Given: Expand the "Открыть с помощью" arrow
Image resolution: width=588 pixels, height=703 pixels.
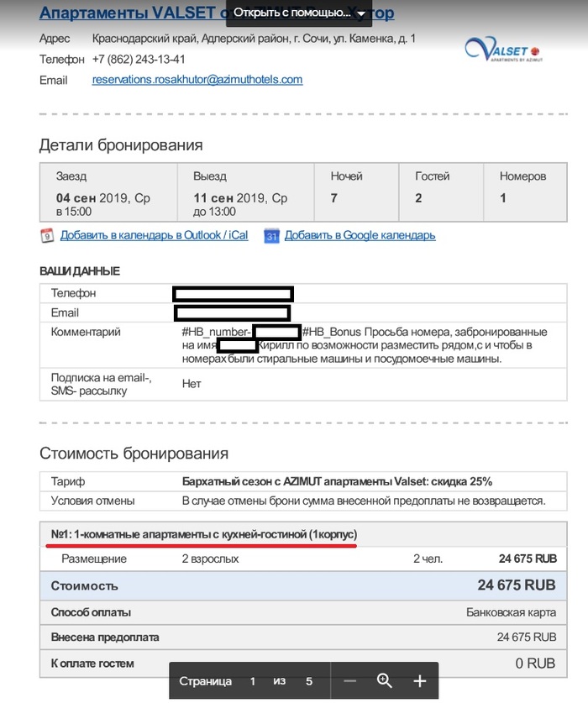Looking at the screenshot, I should pos(361,13).
